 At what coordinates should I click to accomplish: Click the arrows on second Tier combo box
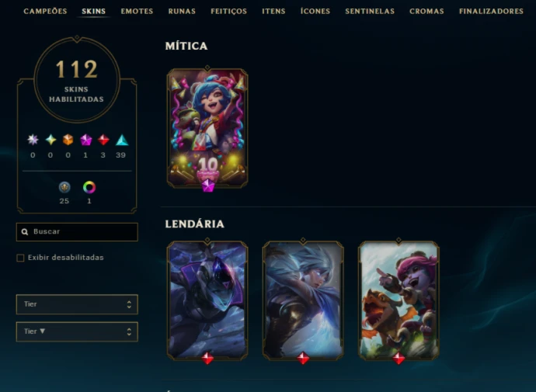pos(129,331)
